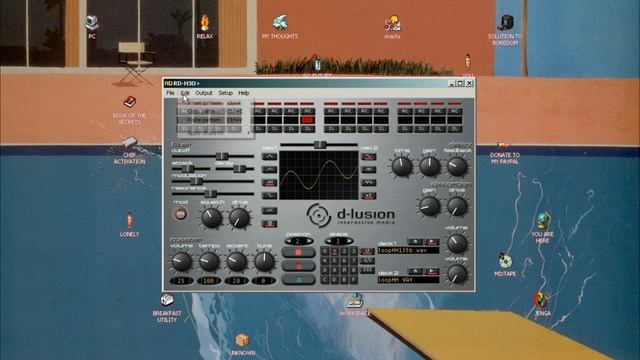The image size is (640, 360).
Task: Select the second waveform button under osc 1
Action: click(x=269, y=169)
